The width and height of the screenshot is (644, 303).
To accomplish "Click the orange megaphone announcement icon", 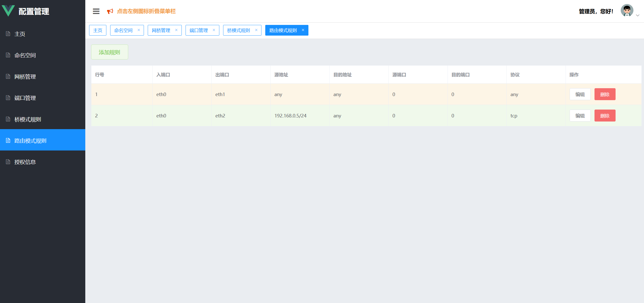I will click(x=110, y=11).
